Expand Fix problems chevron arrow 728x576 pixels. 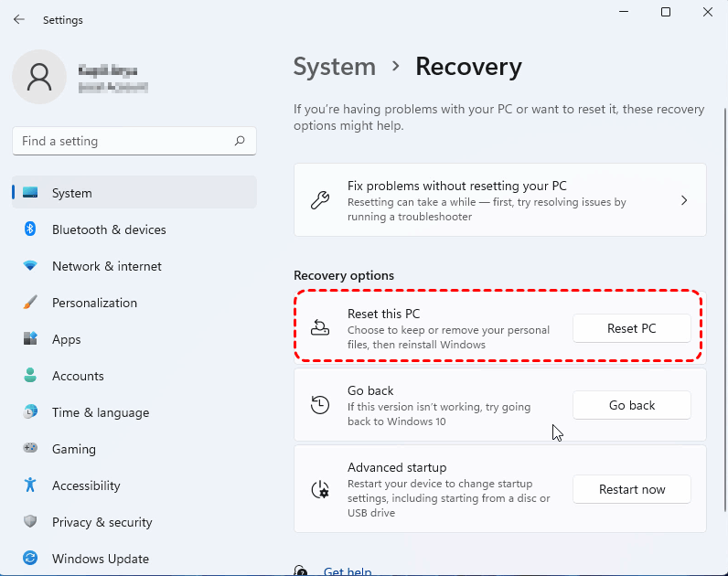point(684,200)
